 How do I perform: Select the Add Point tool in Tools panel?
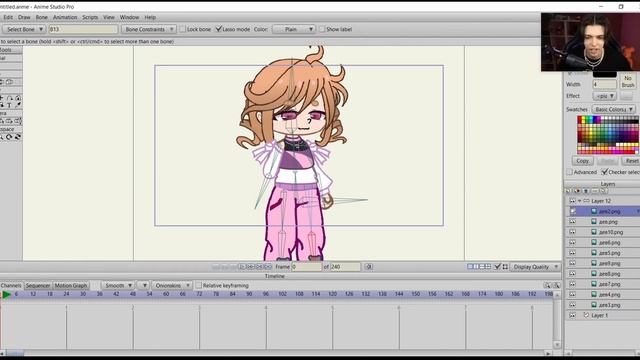tap(2, 98)
